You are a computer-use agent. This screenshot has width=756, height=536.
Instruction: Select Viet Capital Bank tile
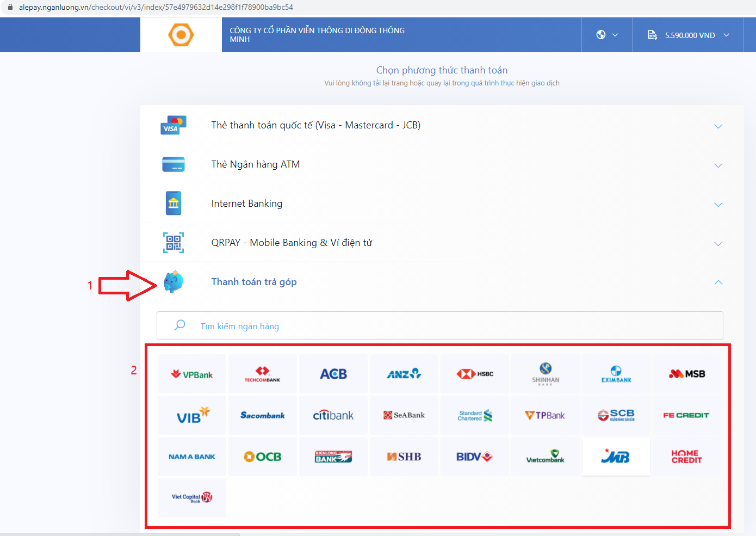pos(192,498)
